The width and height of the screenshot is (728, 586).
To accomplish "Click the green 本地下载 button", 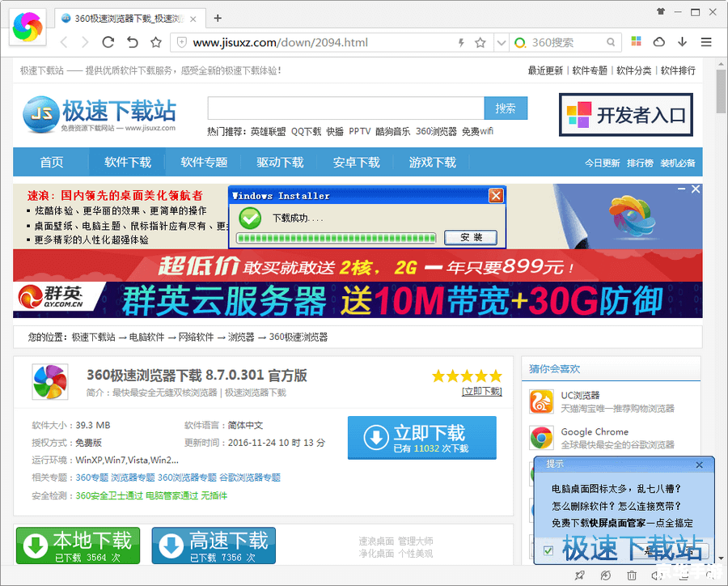I will point(78,546).
